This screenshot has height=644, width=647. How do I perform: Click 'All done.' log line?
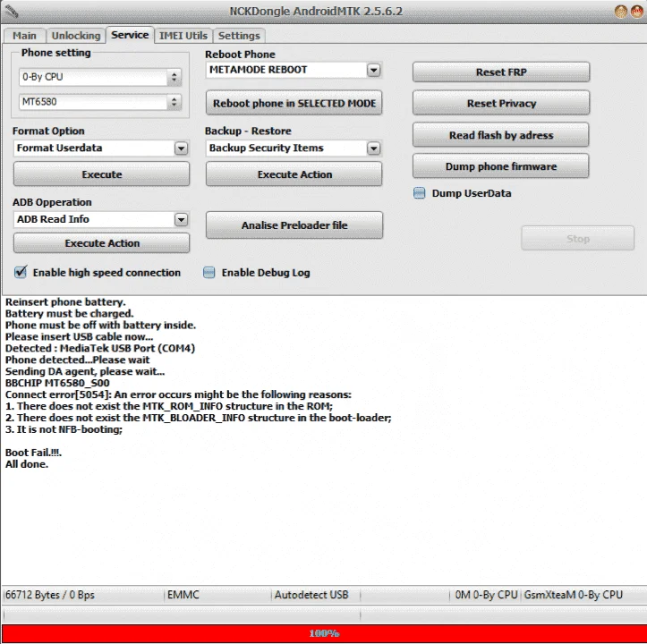(x=27, y=464)
